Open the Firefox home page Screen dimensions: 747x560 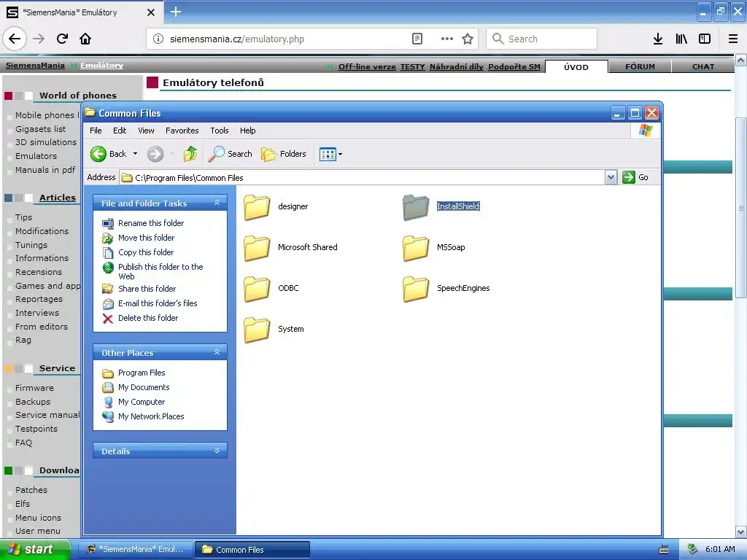click(85, 39)
